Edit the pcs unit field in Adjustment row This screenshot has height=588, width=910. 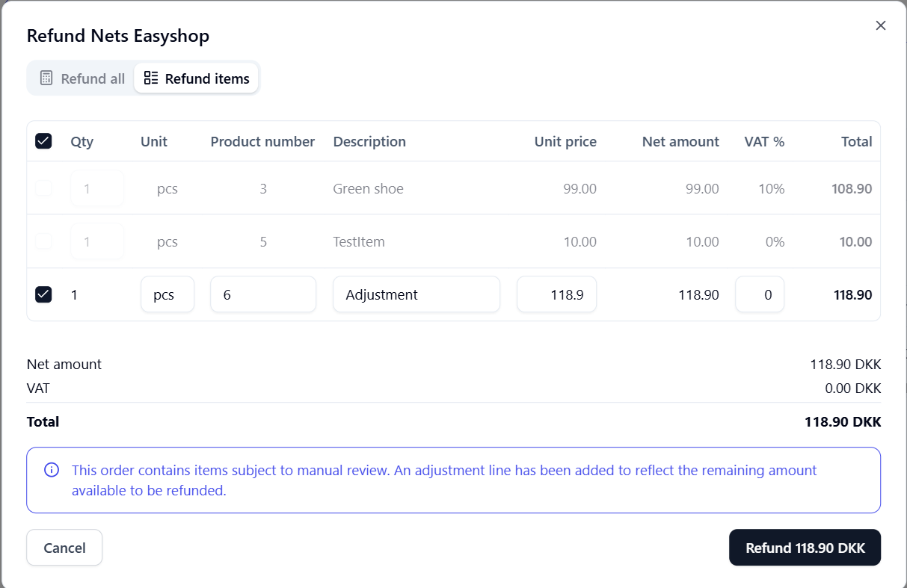click(167, 294)
